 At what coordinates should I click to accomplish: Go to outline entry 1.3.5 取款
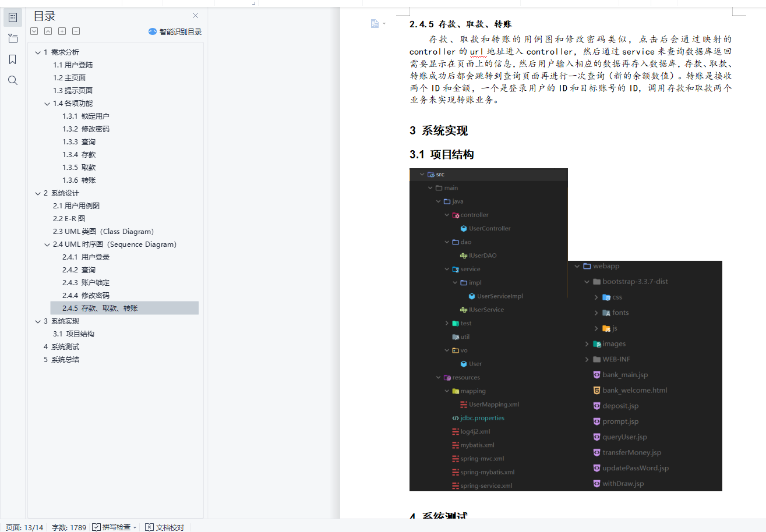(79, 167)
